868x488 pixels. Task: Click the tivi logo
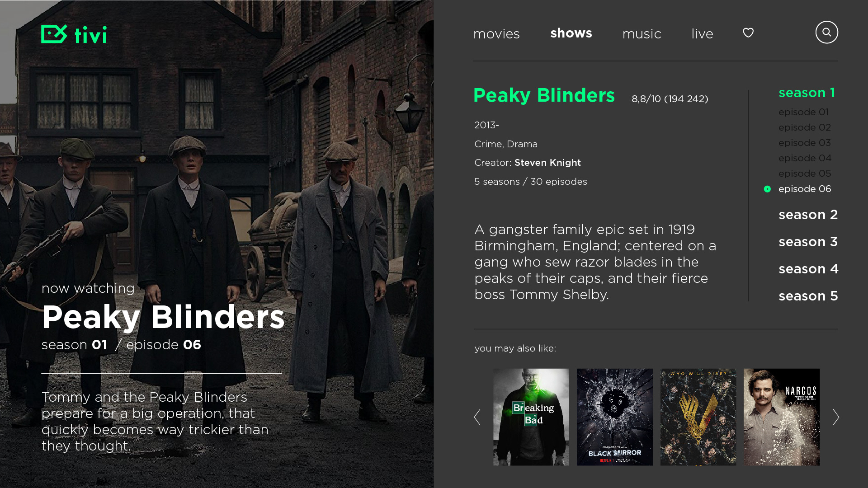tap(74, 34)
